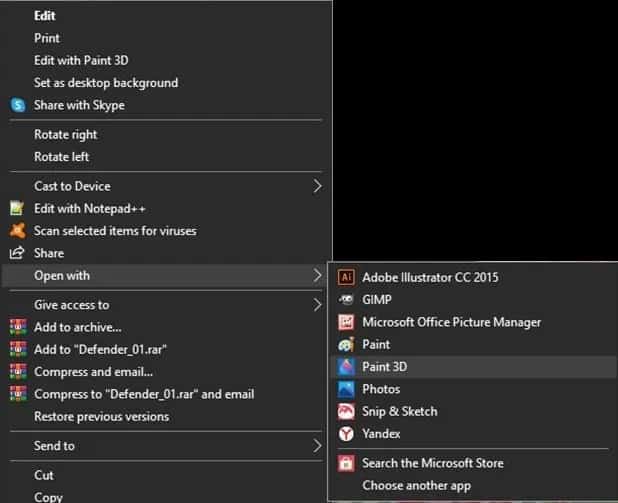
Task: Select the Yandex browser icon
Action: pyautogui.click(x=347, y=434)
